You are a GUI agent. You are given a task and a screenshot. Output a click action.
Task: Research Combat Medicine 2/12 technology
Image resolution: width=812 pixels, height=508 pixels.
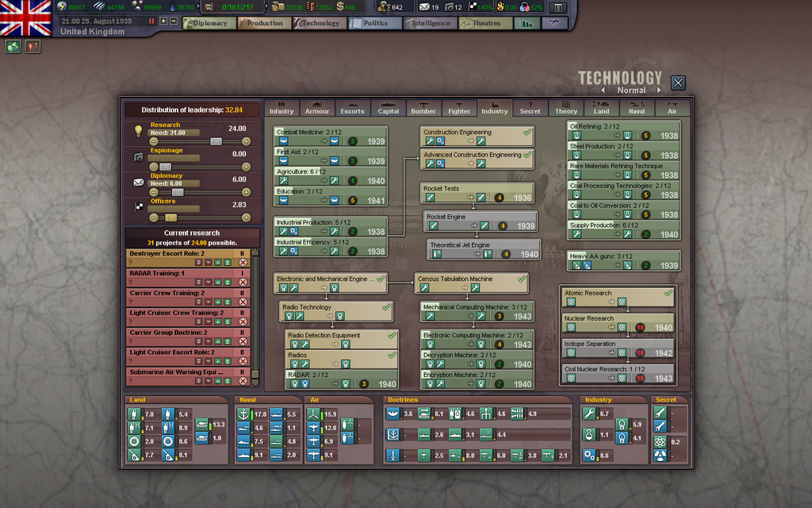click(x=331, y=137)
